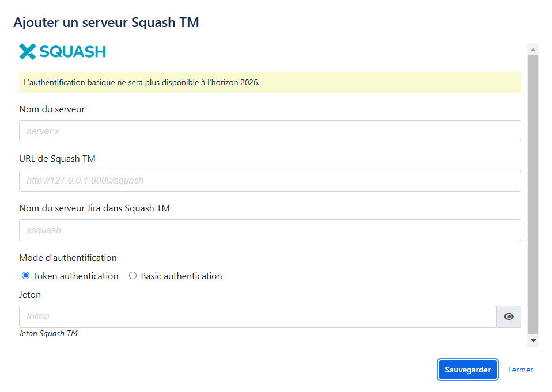Click into the Jeton token field
Screen dimensions: 552x392
(x=258, y=317)
